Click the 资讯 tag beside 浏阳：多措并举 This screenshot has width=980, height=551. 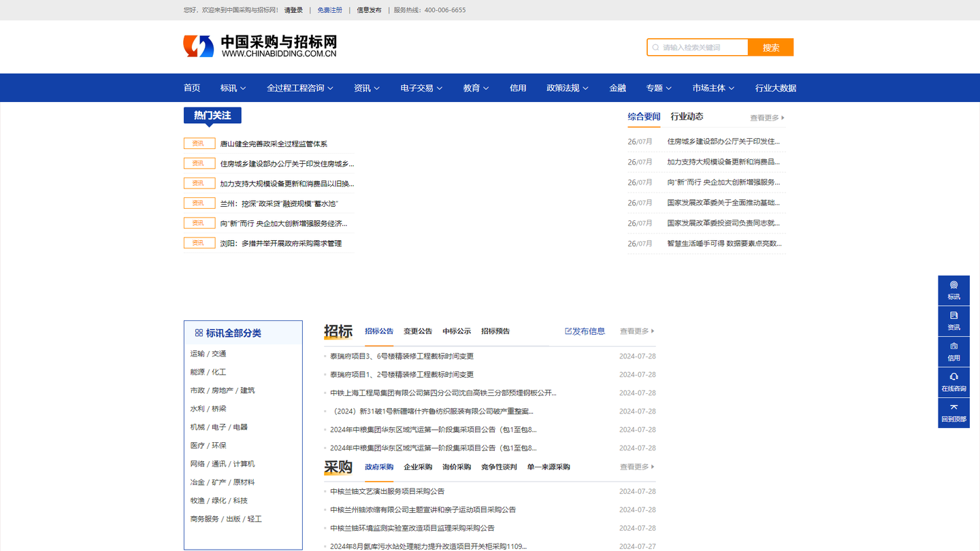click(x=199, y=243)
